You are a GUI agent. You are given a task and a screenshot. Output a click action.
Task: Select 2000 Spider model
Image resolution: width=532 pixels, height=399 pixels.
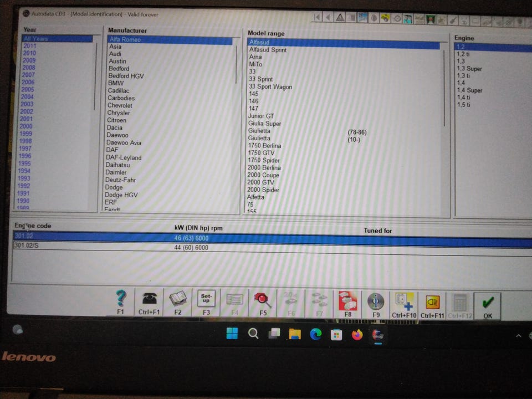pyautogui.click(x=263, y=190)
